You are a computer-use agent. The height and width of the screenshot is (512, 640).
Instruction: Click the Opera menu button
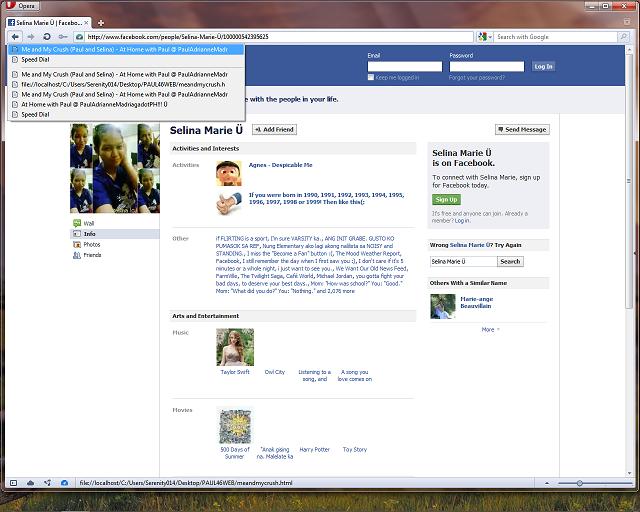coord(21,6)
